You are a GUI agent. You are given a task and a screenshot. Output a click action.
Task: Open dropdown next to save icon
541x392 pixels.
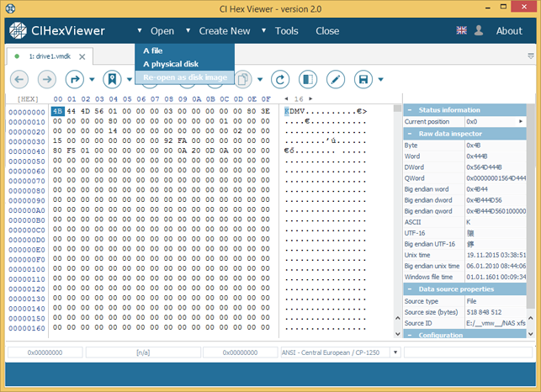pyautogui.click(x=380, y=79)
